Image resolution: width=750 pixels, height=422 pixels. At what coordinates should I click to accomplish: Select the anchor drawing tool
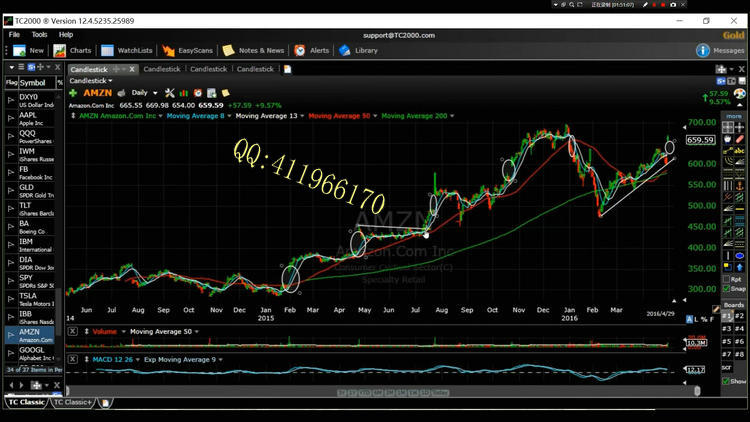tap(739, 185)
